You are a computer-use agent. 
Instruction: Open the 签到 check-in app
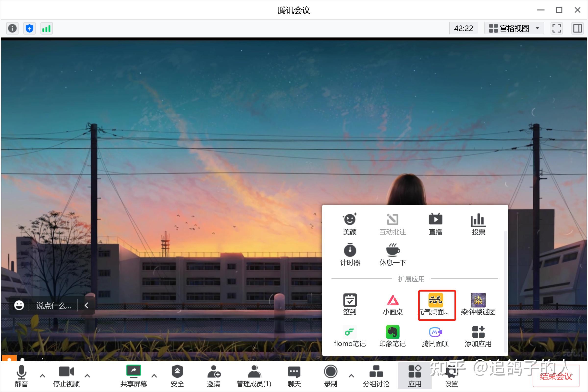coord(350,304)
